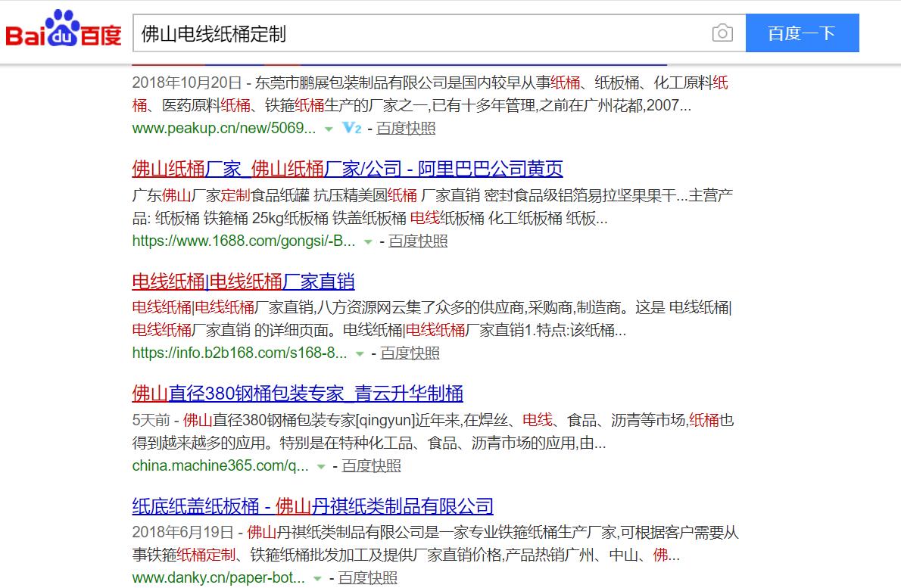Click the www.danky.cn/paper-bot... URL
This screenshot has width=901, height=588.
pyautogui.click(x=218, y=577)
